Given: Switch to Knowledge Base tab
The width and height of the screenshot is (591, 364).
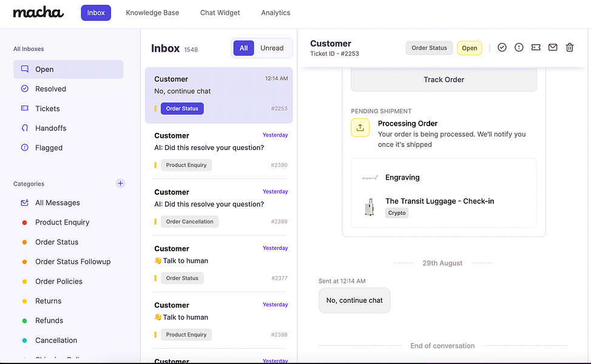Looking at the screenshot, I should pos(152,13).
